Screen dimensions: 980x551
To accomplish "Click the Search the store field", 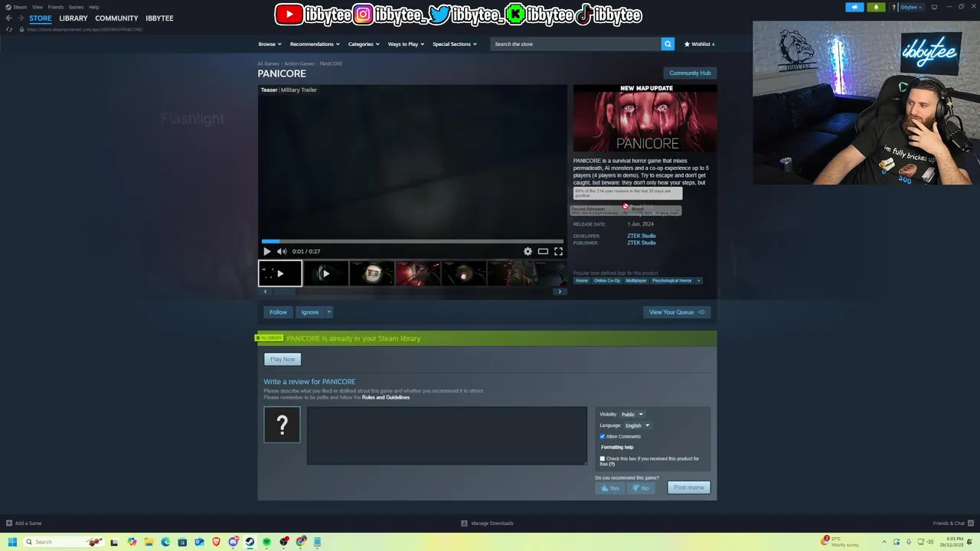I will tap(576, 44).
